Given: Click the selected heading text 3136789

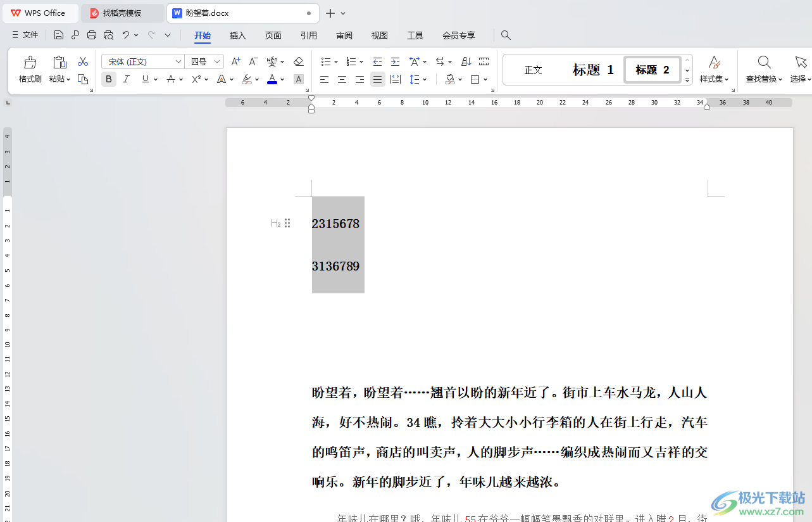Looking at the screenshot, I should (x=335, y=266).
